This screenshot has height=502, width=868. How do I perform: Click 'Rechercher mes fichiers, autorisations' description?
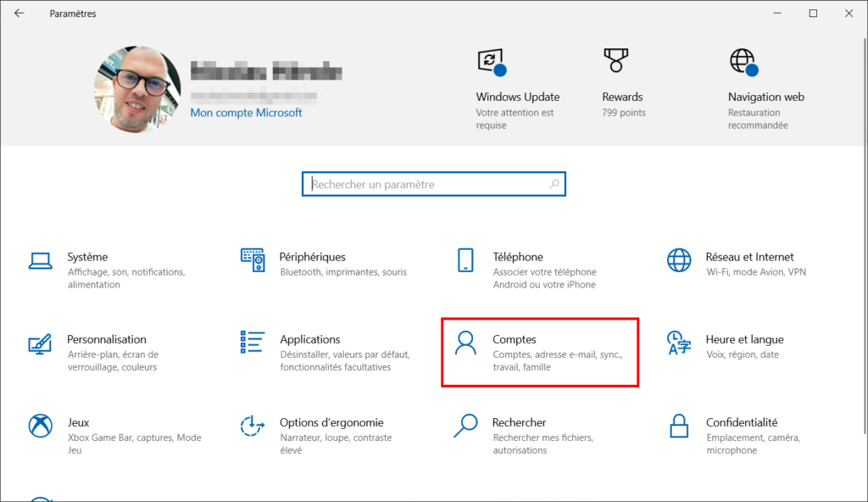(543, 443)
